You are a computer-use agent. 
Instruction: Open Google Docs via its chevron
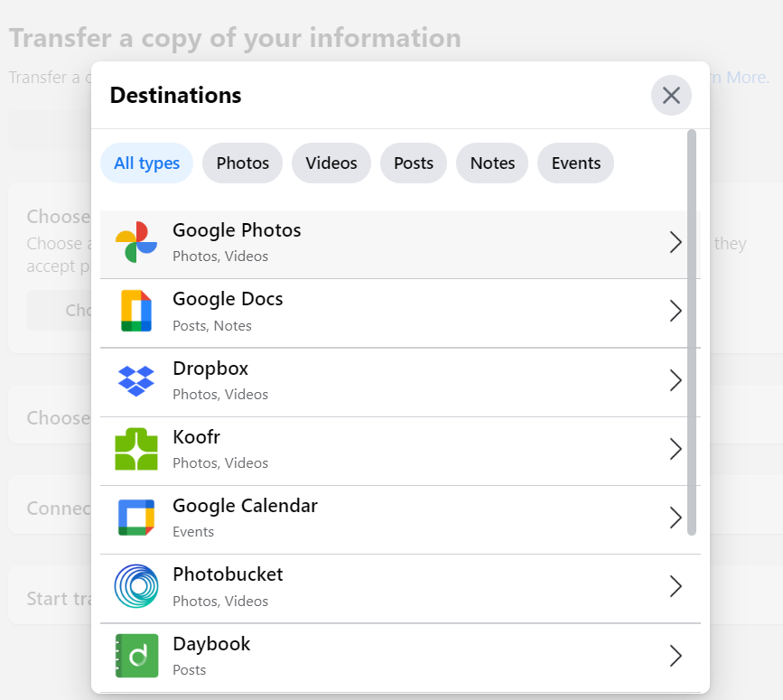(x=676, y=311)
